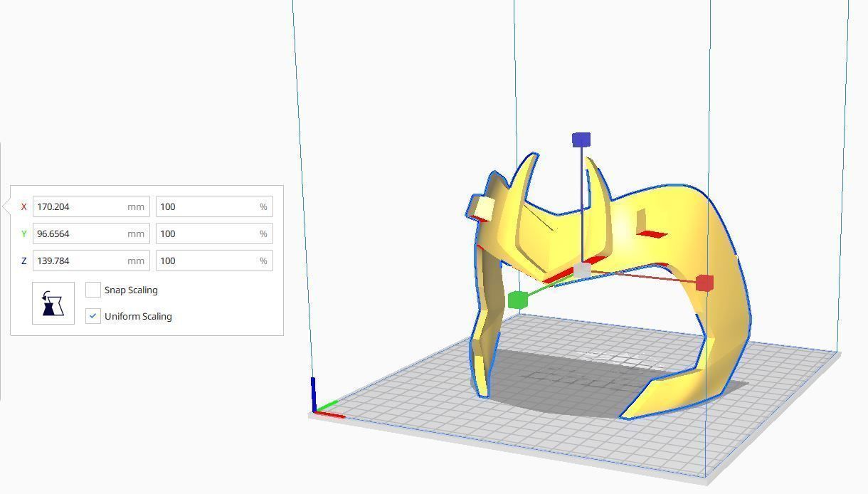The image size is (868, 494).
Task: Click the Y scale percent field
Action: [x=214, y=233]
